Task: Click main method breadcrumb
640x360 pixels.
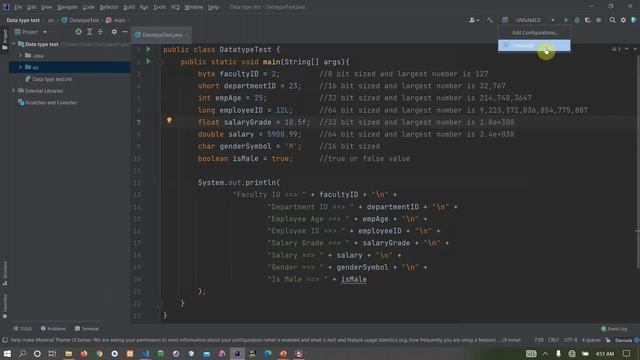Action: [116, 20]
